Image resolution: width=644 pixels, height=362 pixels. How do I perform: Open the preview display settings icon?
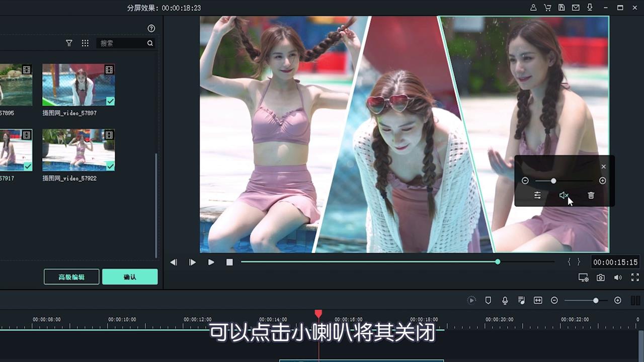pos(584,278)
